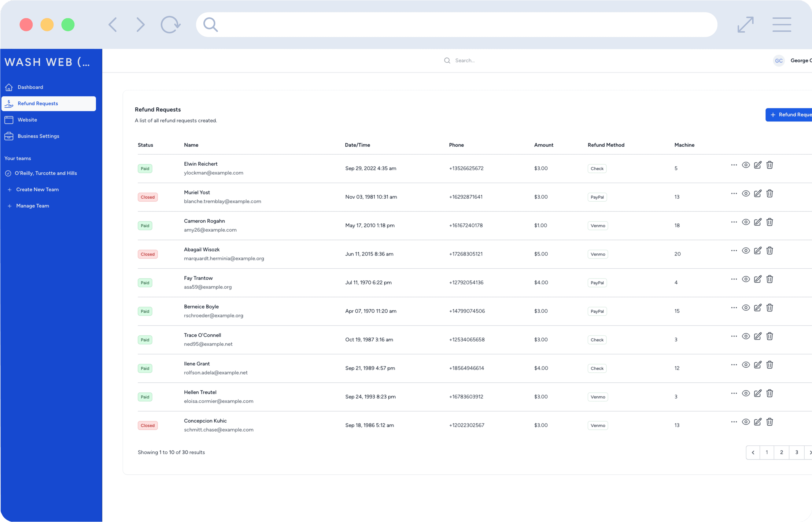Click browser back arrow

113,25
